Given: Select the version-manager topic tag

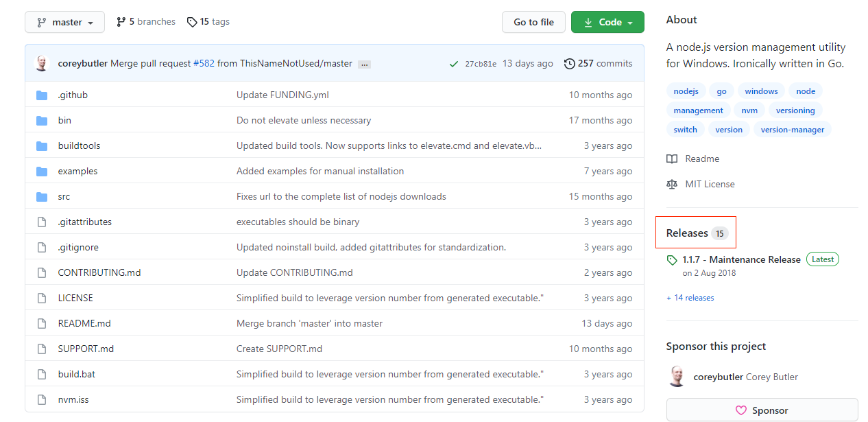Looking at the screenshot, I should pos(793,130).
